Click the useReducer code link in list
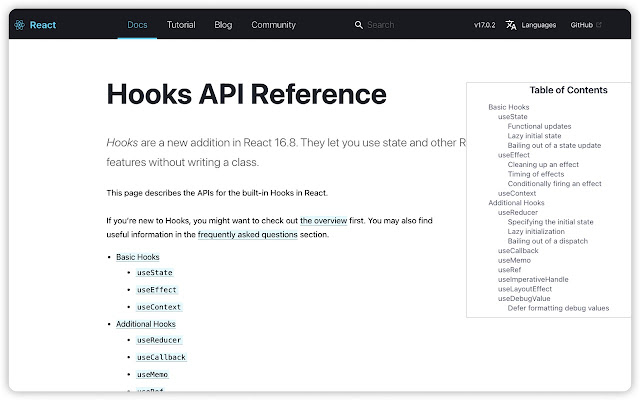Viewport: 640px width, 400px height. pyautogui.click(x=159, y=341)
